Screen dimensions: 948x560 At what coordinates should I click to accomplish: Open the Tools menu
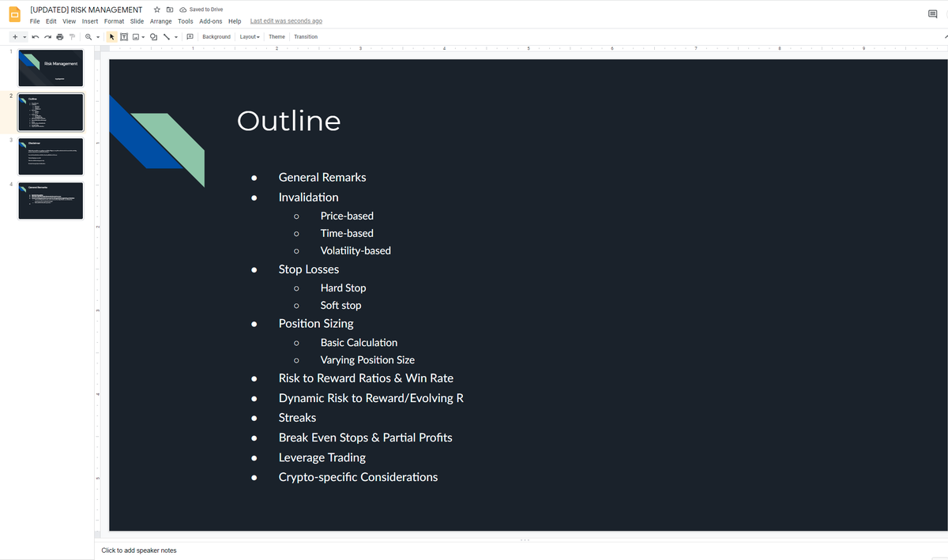tap(186, 21)
